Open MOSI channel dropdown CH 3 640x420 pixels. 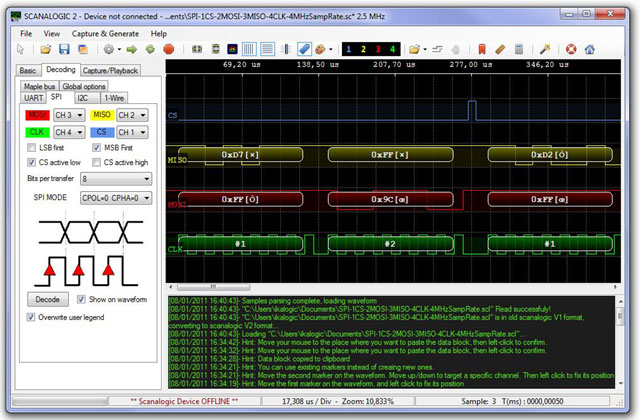click(x=69, y=115)
